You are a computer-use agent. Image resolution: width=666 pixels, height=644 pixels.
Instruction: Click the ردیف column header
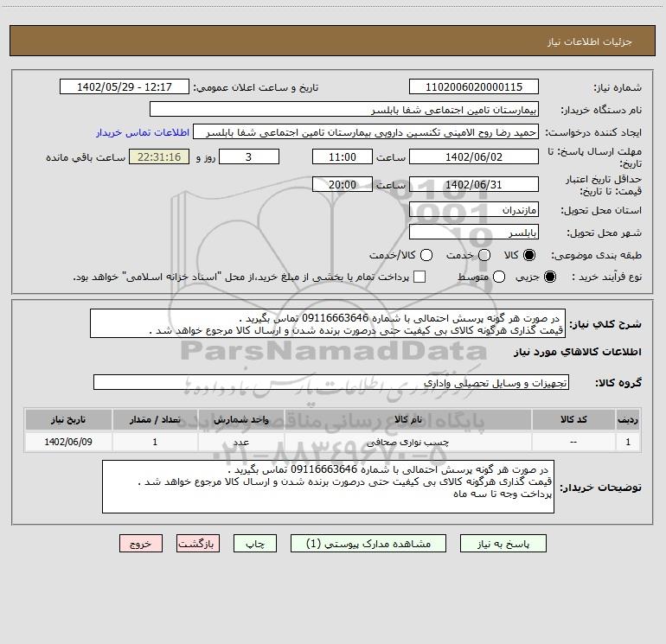(628, 419)
